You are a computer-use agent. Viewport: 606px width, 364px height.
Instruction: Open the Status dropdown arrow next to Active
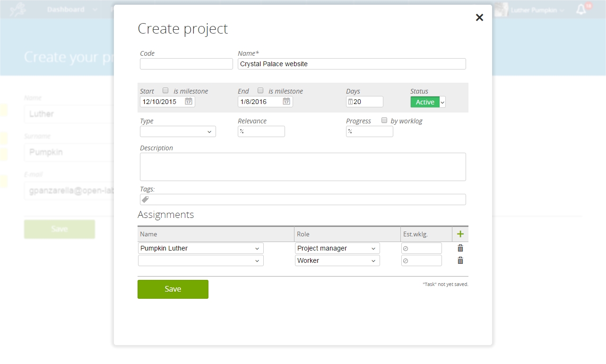click(x=442, y=102)
